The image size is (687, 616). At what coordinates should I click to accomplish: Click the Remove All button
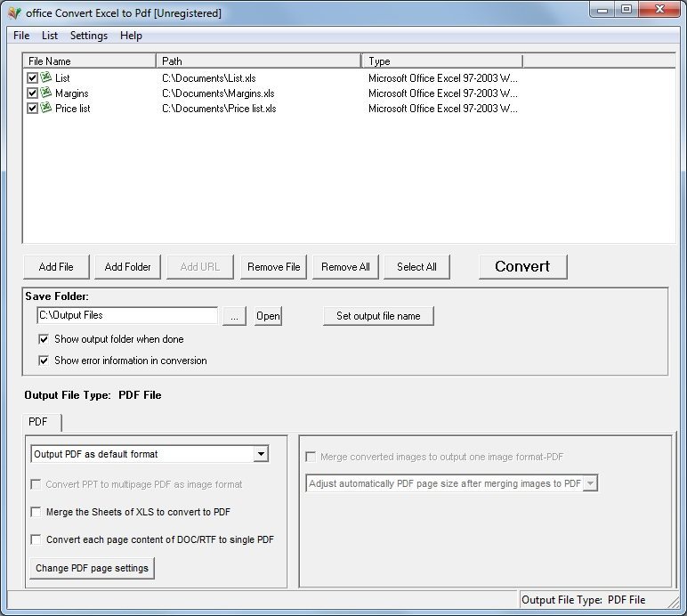coord(345,267)
